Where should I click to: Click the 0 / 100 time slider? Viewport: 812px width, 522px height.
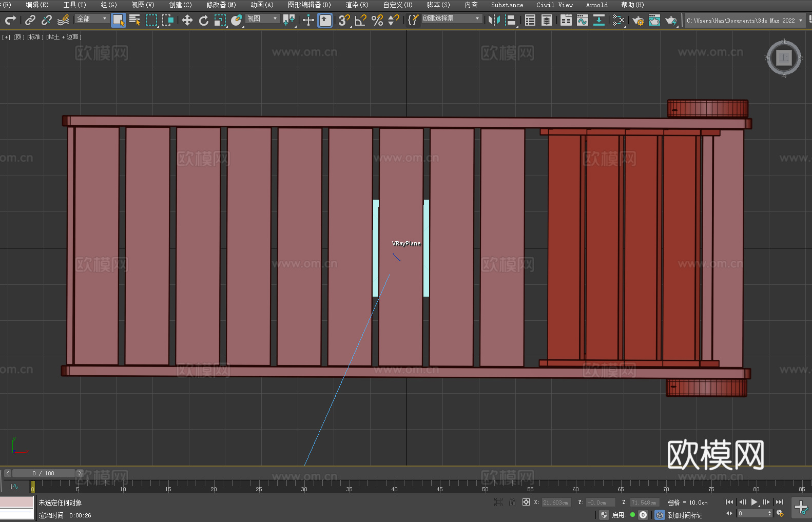tap(44, 473)
